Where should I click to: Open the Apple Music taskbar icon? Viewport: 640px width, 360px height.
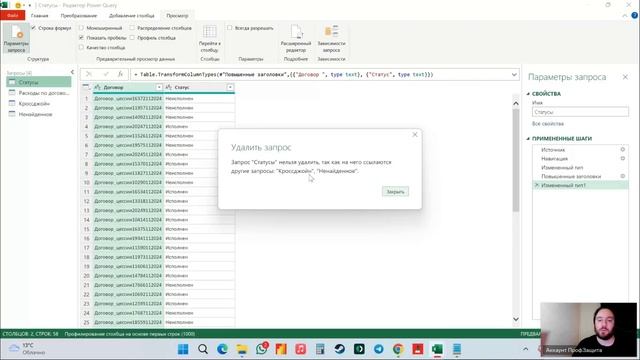pyautogui.click(x=301, y=349)
